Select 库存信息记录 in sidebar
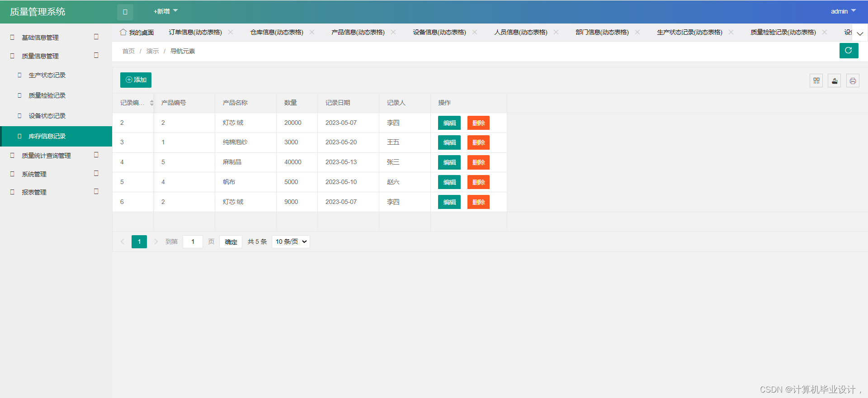This screenshot has height=398, width=868. tap(56, 136)
